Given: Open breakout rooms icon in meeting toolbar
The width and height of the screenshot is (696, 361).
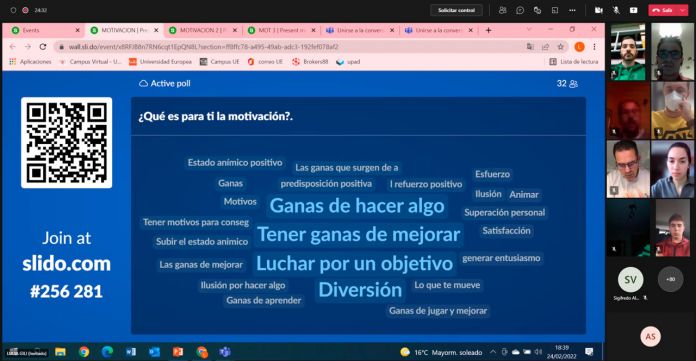Looking at the screenshot, I should coord(555,10).
